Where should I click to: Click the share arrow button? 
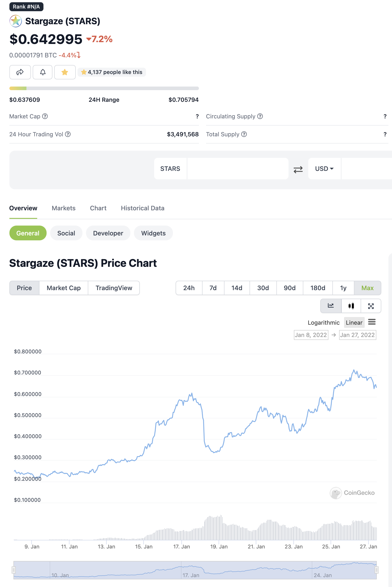(x=20, y=72)
